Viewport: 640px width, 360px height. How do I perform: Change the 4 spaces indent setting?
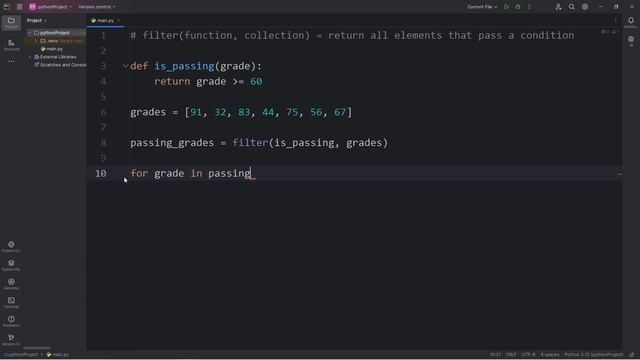pyautogui.click(x=550, y=355)
